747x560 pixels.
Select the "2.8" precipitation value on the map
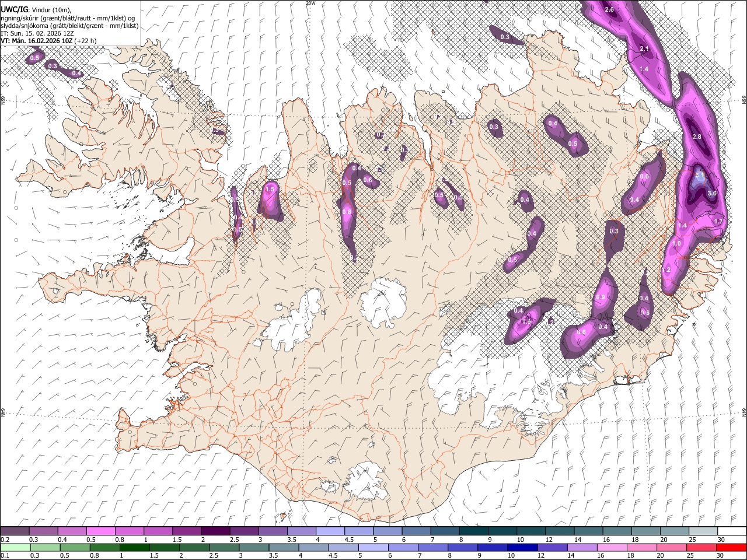(696, 136)
